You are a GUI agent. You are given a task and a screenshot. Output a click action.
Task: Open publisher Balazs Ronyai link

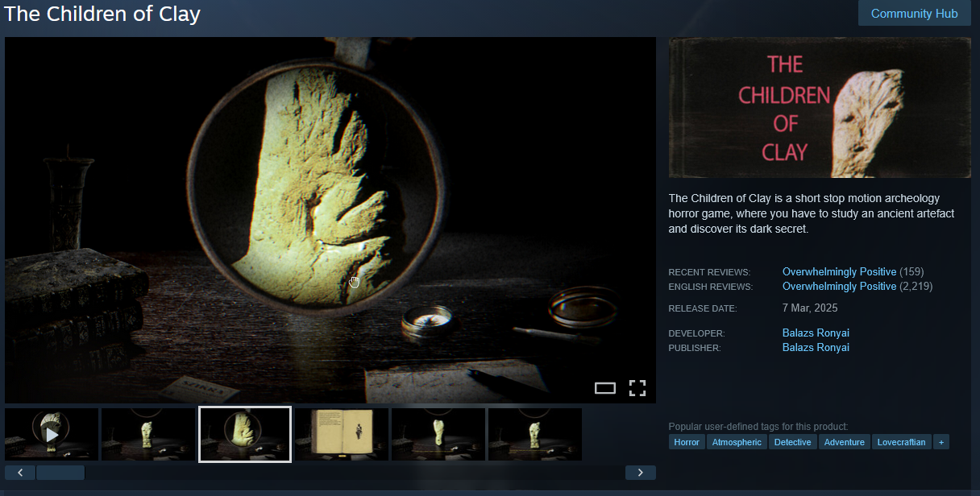(x=816, y=348)
